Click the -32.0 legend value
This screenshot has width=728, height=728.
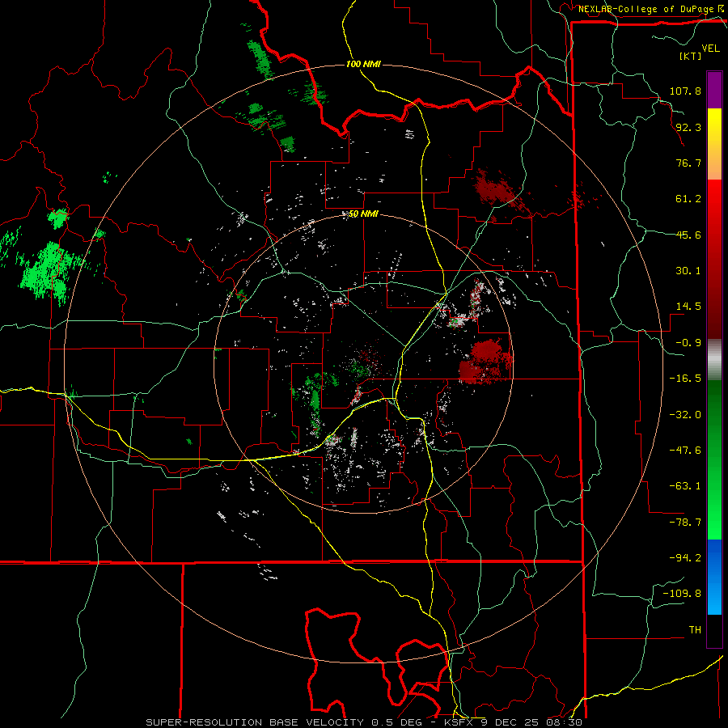pos(685,415)
